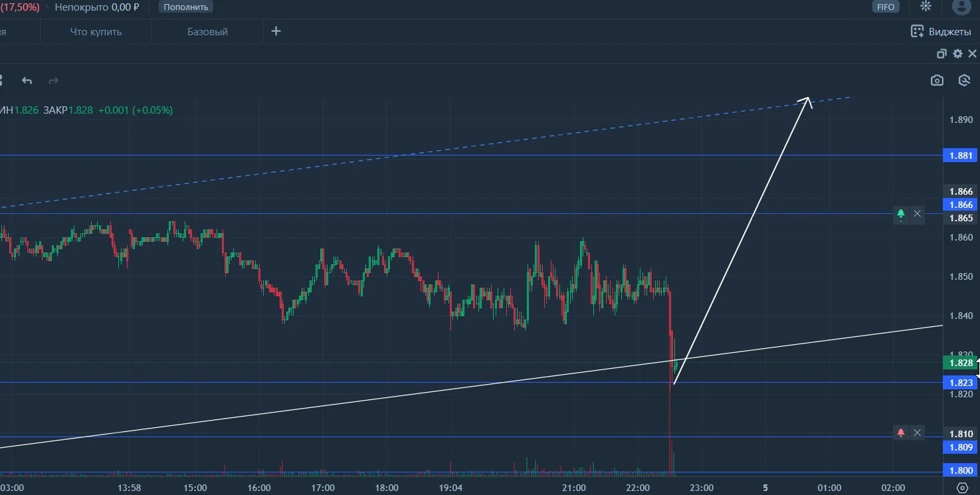Open the user profile avatar
980x495 pixels.
(961, 7)
